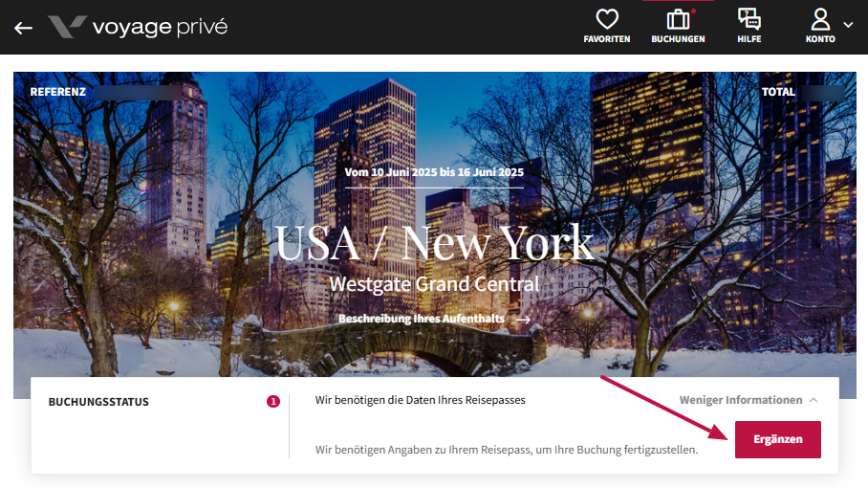Viewport: 868px width, 488px height.
Task: Expand the Konto dropdown chevron
Action: [848, 25]
